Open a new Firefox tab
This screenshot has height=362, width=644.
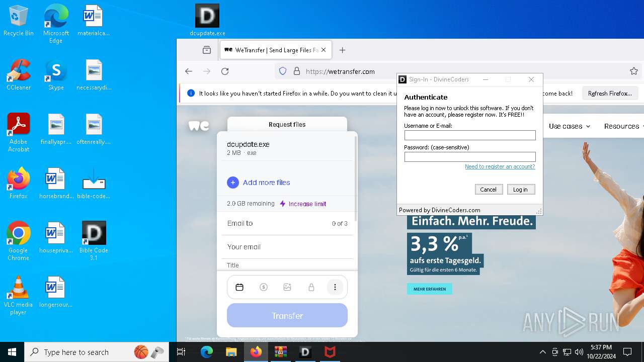tap(343, 50)
